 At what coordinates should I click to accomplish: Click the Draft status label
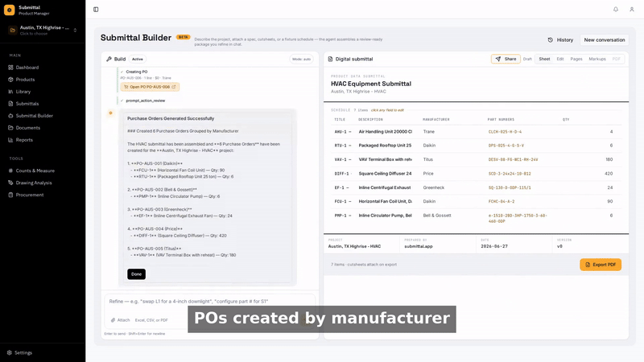coord(527,59)
